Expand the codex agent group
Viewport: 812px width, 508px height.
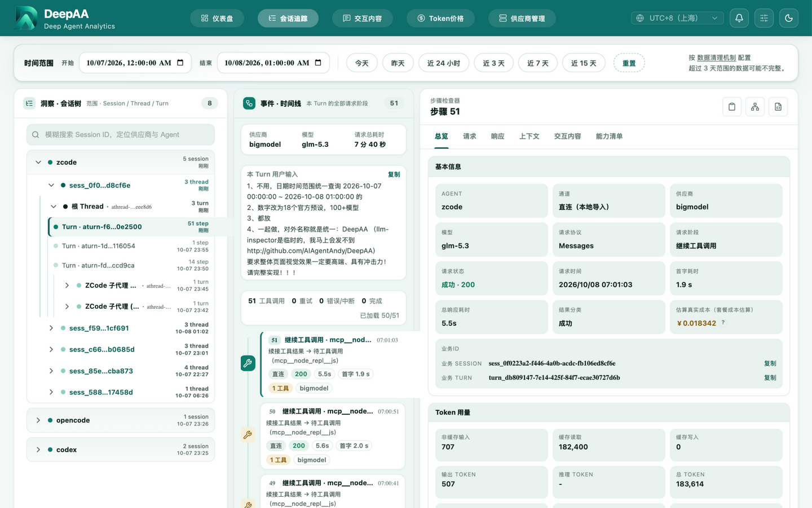tap(38, 450)
